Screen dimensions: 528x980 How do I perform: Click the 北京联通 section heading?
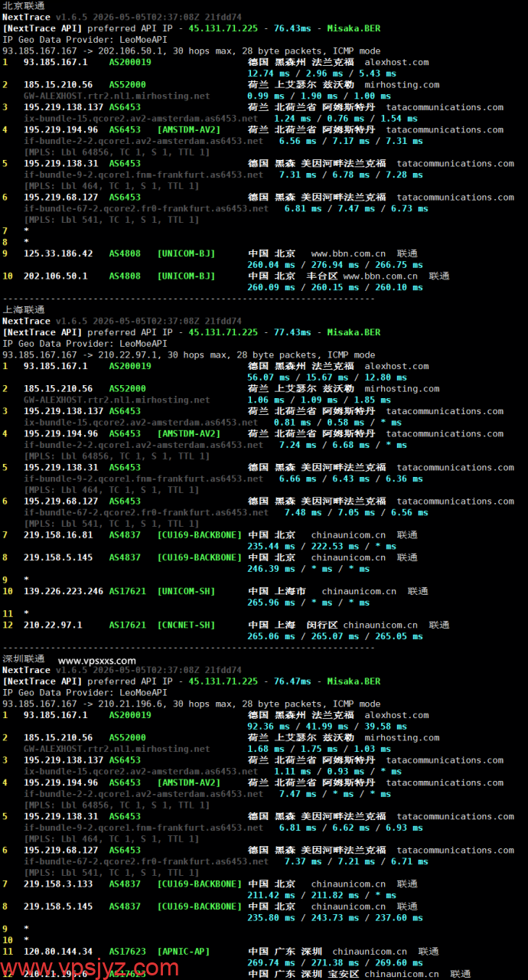pos(24,5)
